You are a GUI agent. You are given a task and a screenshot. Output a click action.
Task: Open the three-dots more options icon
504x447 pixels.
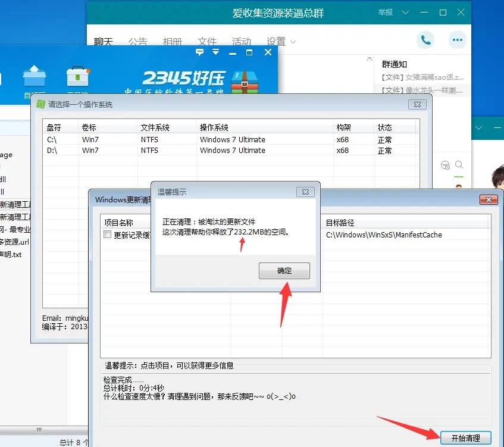click(457, 40)
